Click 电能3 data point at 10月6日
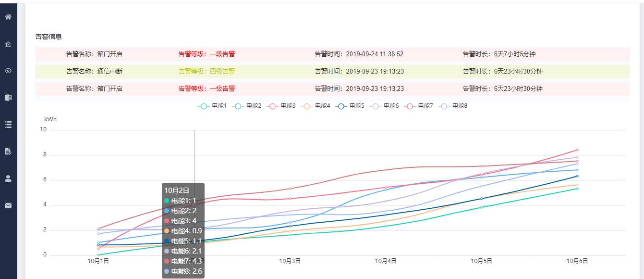The image size is (644, 279). tap(577, 150)
